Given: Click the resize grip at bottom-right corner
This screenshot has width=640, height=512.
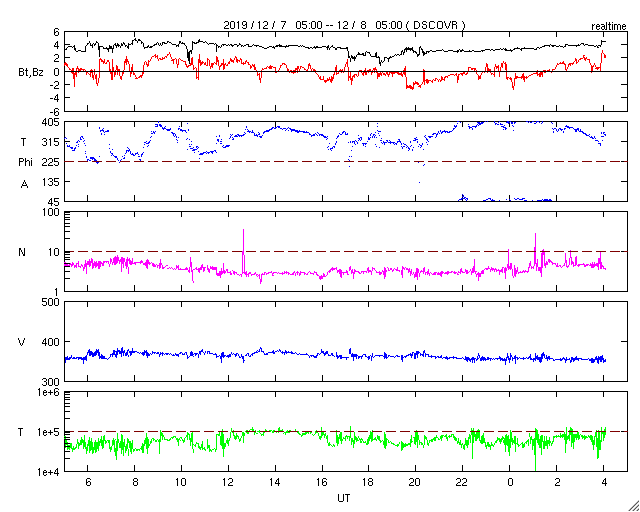Looking at the screenshot, I should [x=633, y=505].
